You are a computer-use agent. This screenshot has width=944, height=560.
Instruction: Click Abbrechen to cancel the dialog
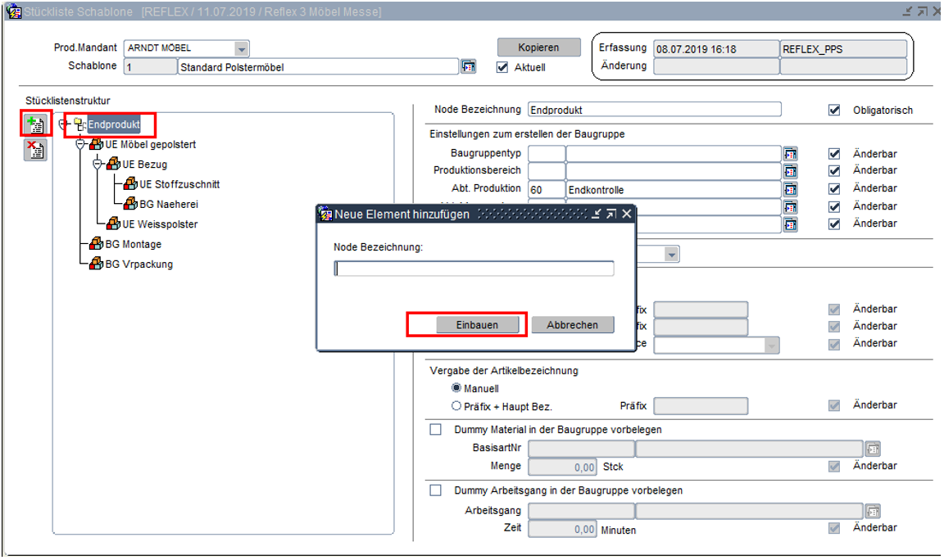click(x=572, y=325)
